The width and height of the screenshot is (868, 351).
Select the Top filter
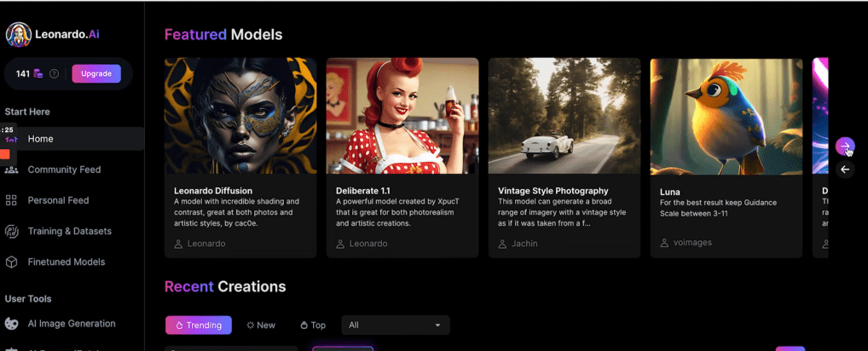click(x=313, y=325)
